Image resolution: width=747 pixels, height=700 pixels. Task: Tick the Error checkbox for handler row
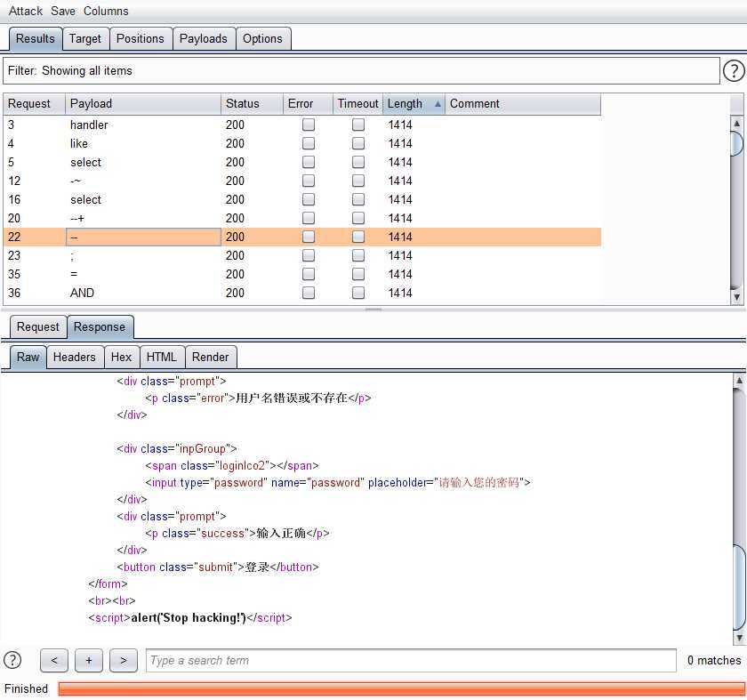(309, 125)
